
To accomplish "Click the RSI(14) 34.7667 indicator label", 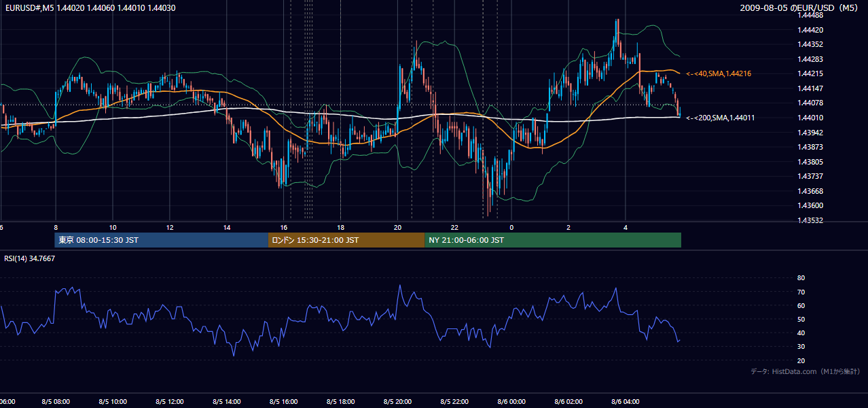I will pyautogui.click(x=30, y=258).
